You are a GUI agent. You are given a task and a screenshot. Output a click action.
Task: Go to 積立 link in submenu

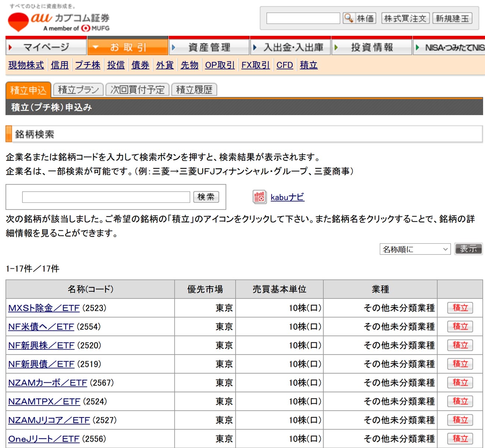[309, 65]
